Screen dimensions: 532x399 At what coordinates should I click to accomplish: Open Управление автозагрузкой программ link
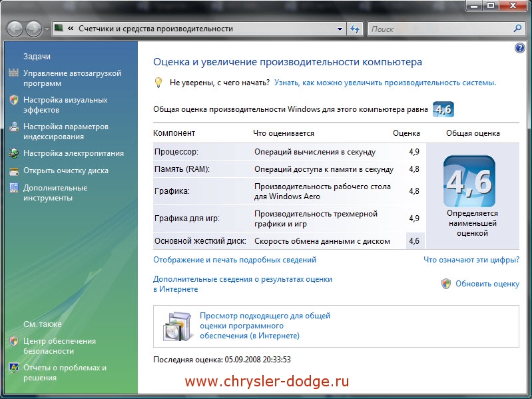point(72,78)
